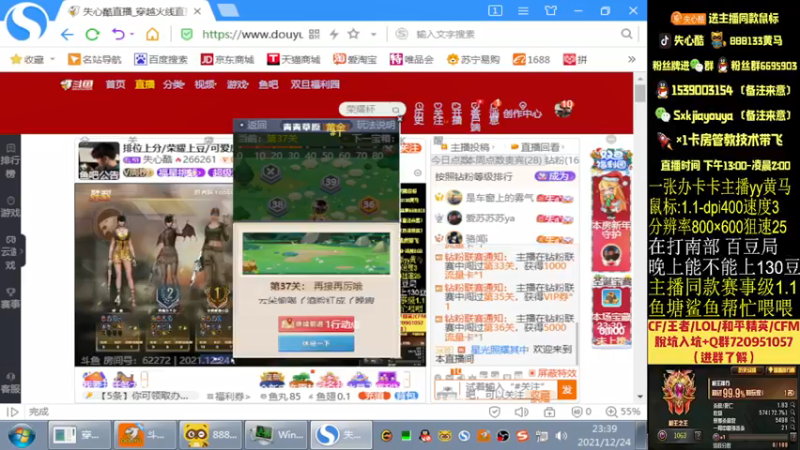The image size is (800, 450).
Task: Open the 百度搜索 bookmark
Action: tap(161, 59)
